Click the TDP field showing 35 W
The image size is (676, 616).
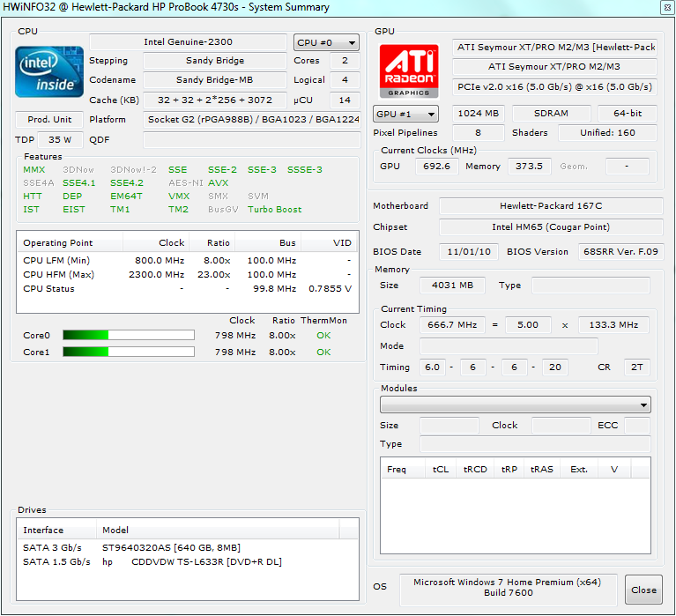60,139
